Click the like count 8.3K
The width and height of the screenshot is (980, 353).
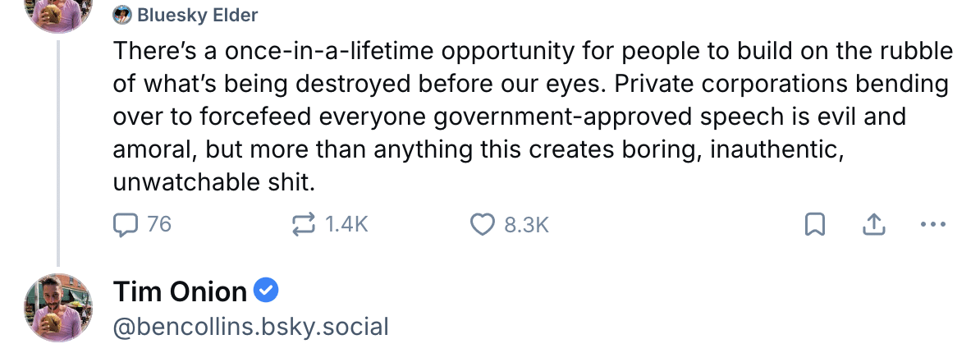(x=526, y=224)
